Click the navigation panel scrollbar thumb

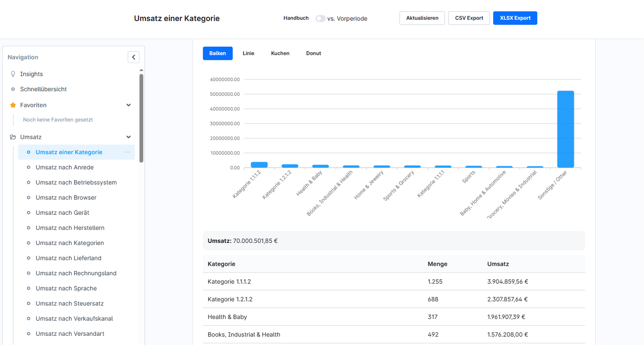tap(141, 118)
